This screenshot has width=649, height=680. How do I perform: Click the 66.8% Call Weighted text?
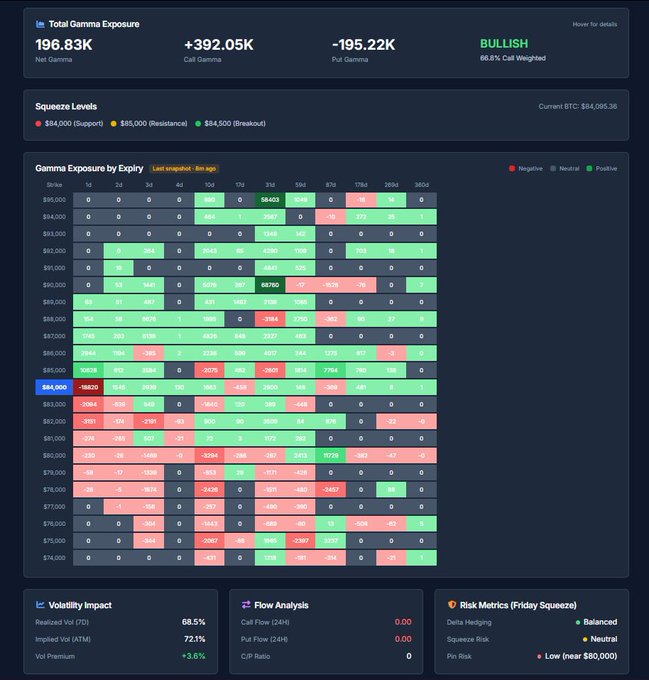(512, 58)
